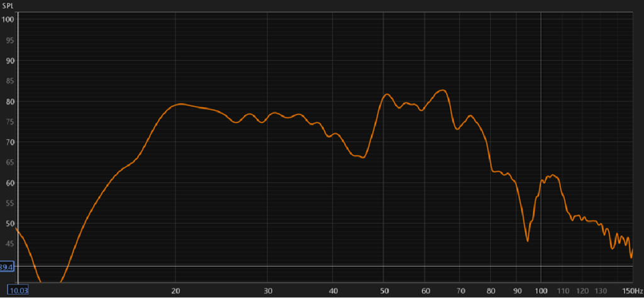Click the 90 dB label on SPL axis
Image resolution: width=644 pixels, height=298 pixels.
click(9, 60)
